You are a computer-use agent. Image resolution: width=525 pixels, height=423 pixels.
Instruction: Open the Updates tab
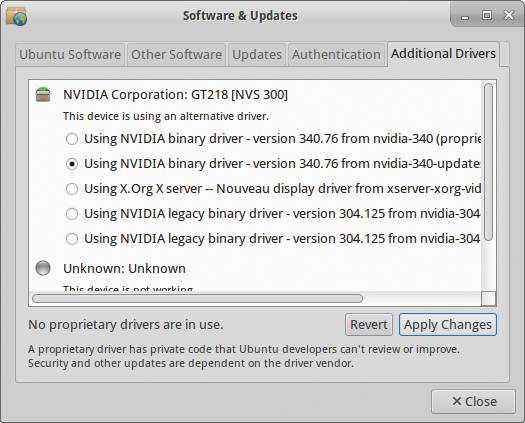tap(257, 55)
